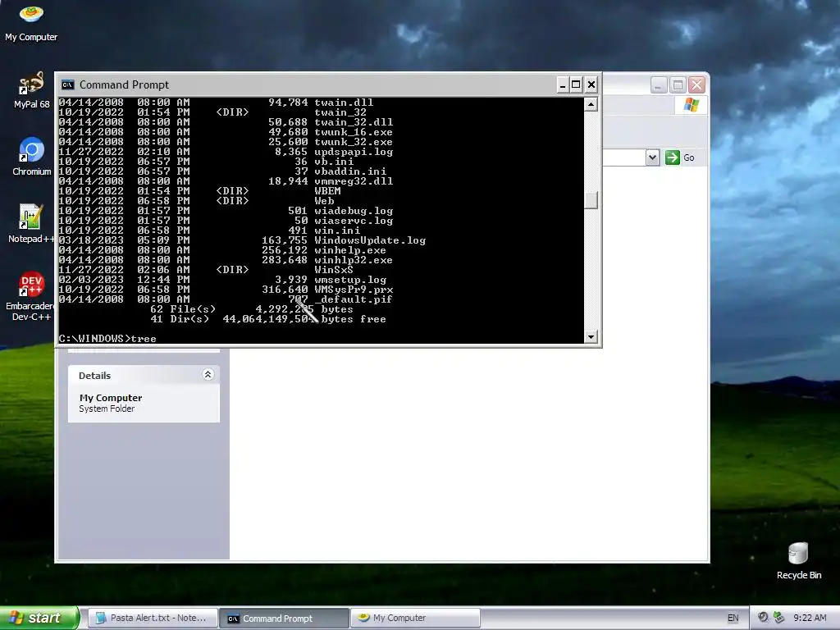Screen dimensions: 840x630
Task: Open the Start menu
Action: 39,618
